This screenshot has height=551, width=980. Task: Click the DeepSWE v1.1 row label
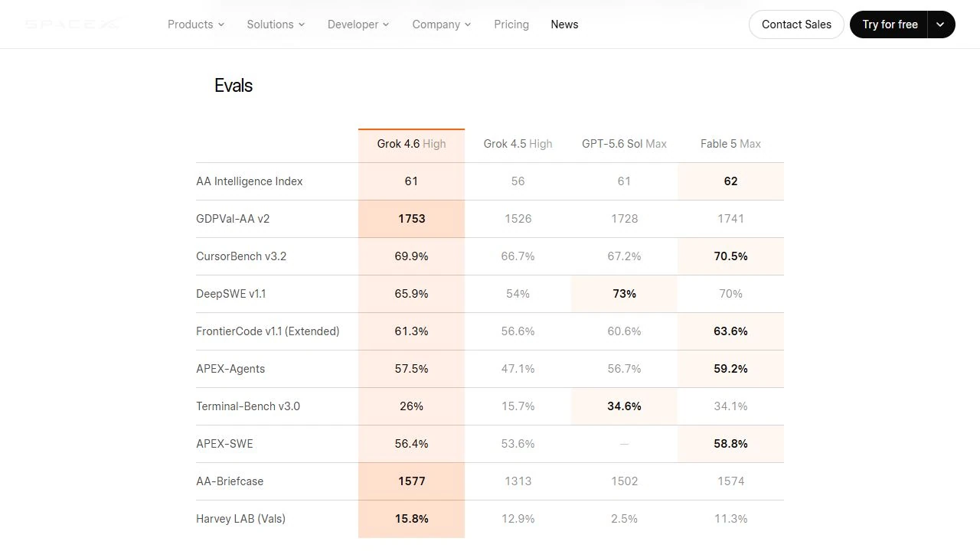click(x=231, y=294)
